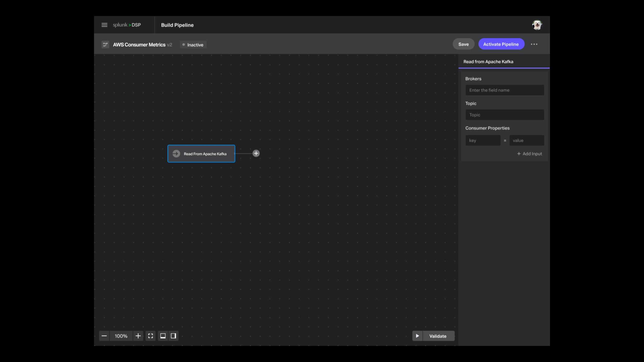Zoom out with the minus button
This screenshot has height=362, width=644.
coord(104,336)
